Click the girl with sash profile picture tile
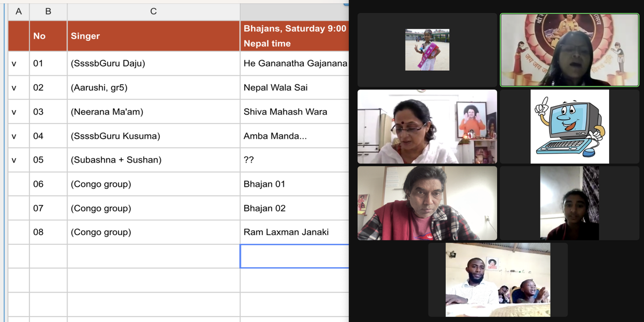The height and width of the screenshot is (322, 644). pos(427,50)
